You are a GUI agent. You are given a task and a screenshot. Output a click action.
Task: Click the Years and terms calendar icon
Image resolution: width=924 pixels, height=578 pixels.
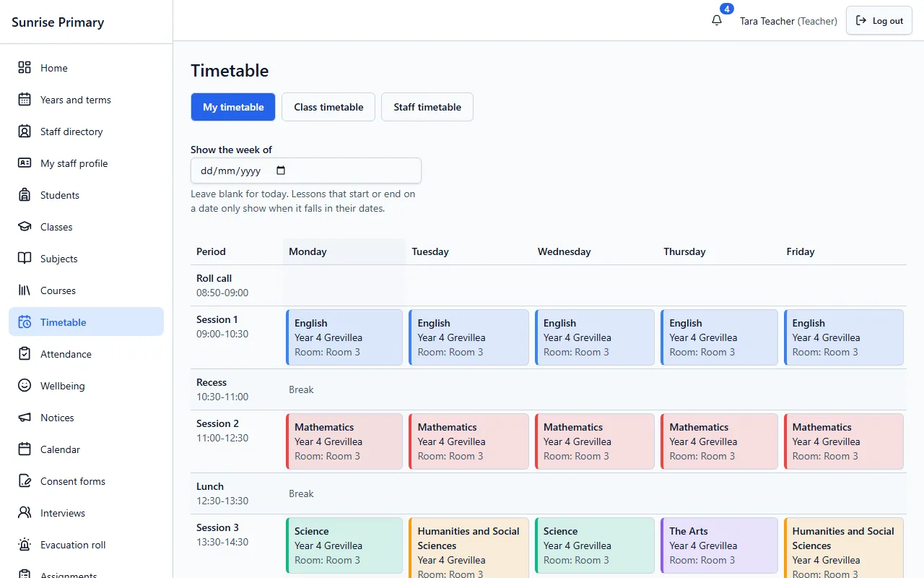(25, 100)
